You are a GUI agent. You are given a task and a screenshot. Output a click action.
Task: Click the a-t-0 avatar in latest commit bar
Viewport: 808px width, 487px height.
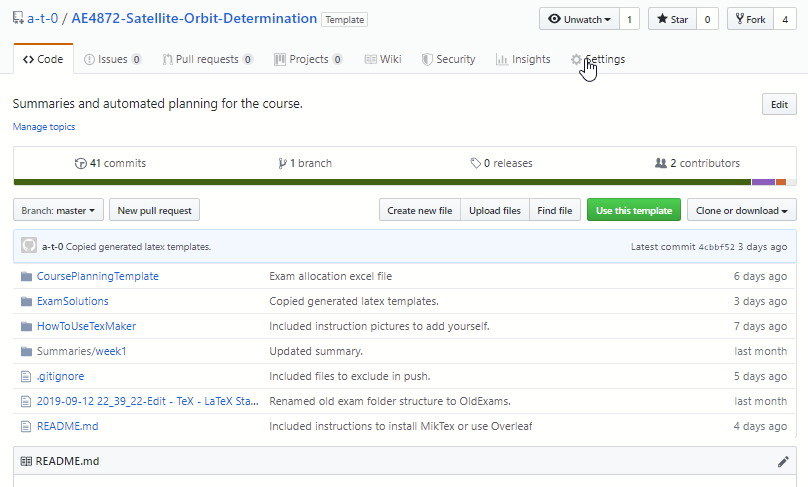tap(29, 245)
